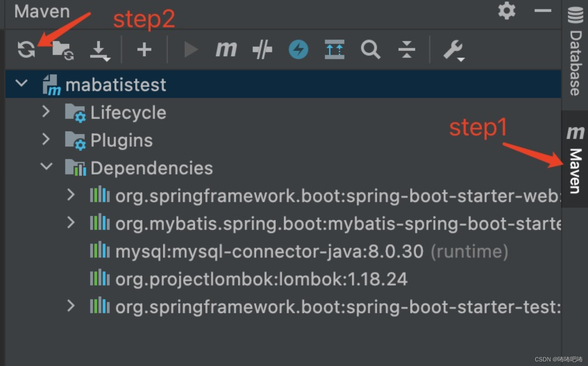Click the Dependencies folder chart icon
Viewport: 588px width, 366px height.
(x=75, y=168)
